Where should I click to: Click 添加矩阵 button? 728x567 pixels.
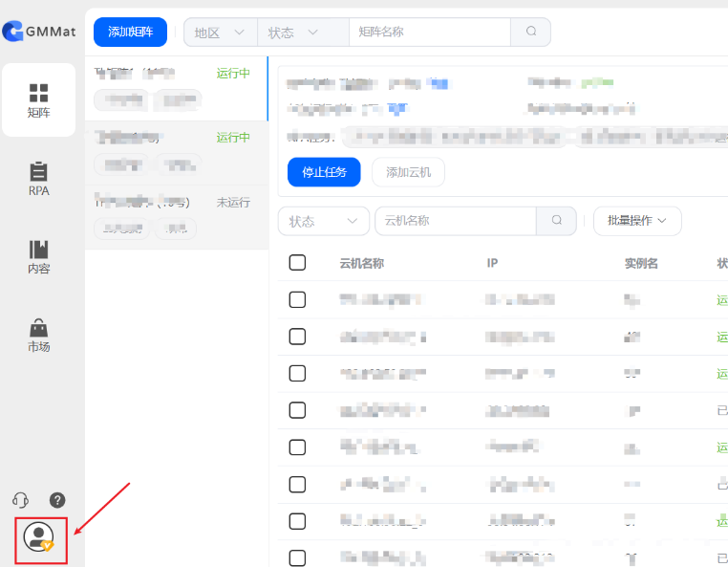[131, 32]
